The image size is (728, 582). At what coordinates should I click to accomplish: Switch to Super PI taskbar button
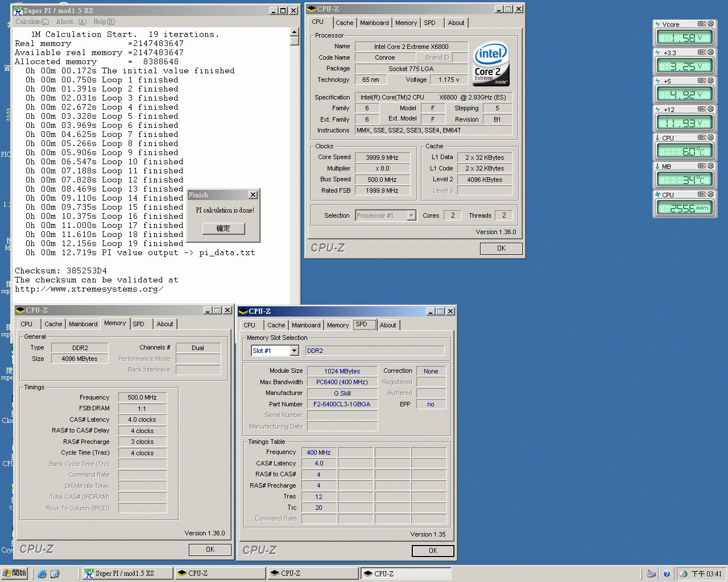[126, 573]
